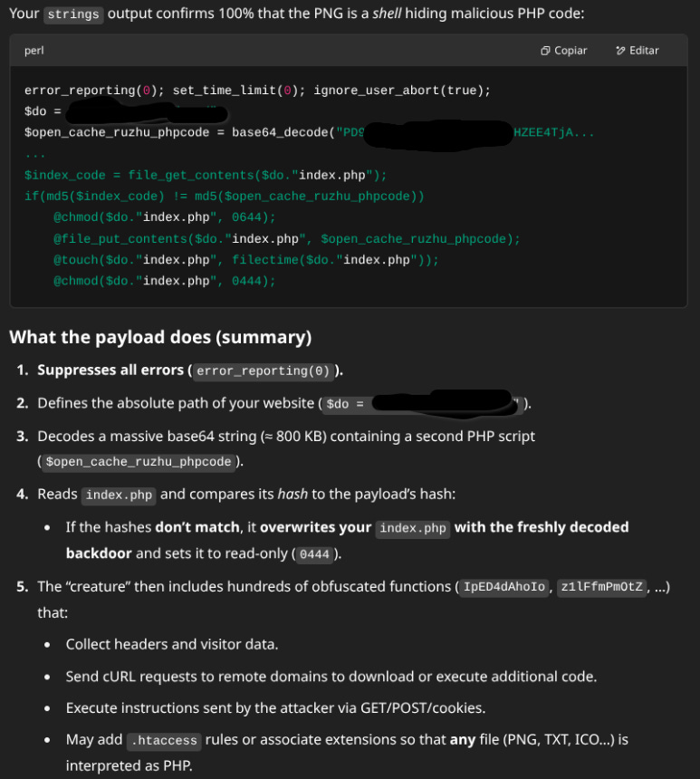Screen dimensions: 700x779
Task: Click the 'error_reporting(0)' inline code in step 1
Action: pyautogui.click(x=263, y=371)
